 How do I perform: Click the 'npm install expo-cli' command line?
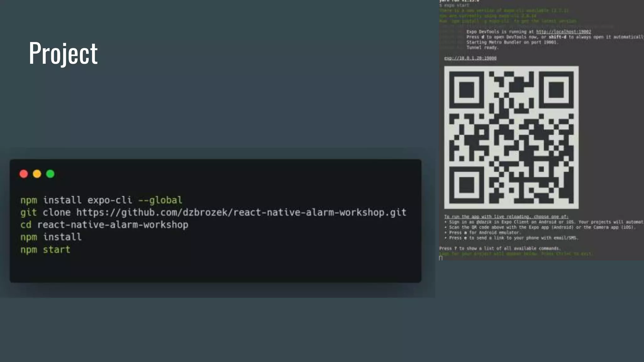76,200
